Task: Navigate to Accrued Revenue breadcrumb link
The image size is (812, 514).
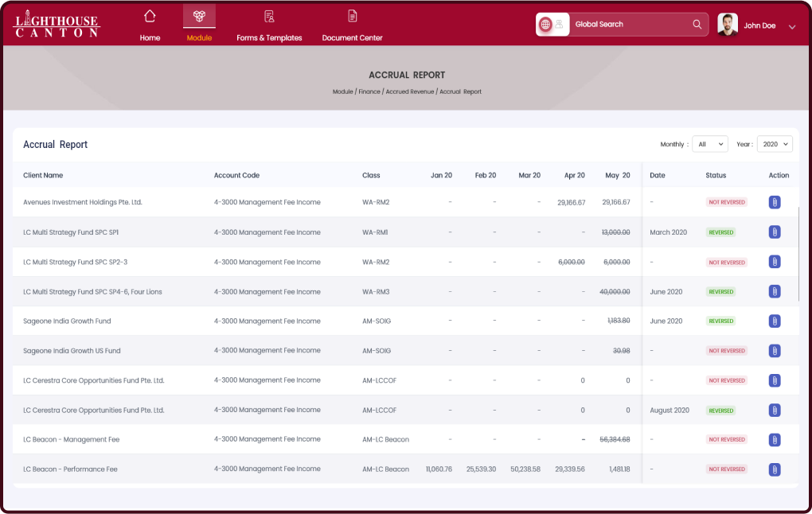Action: click(x=410, y=92)
